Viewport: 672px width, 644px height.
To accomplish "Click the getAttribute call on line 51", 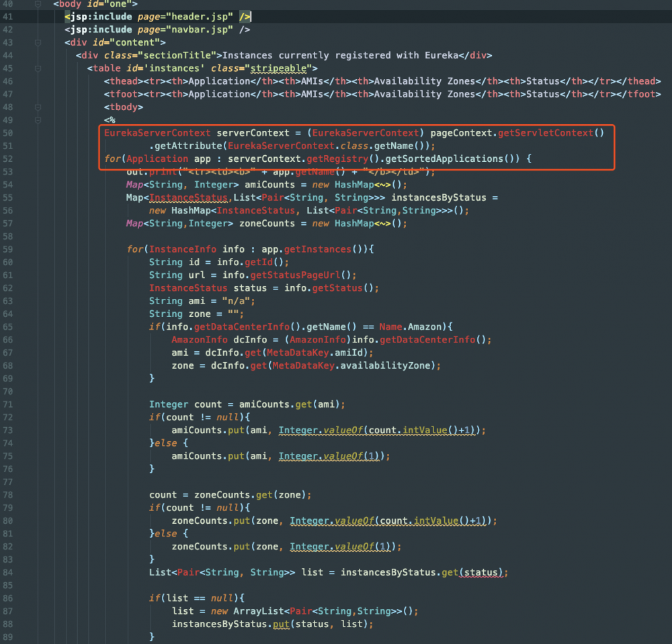I will pos(188,146).
